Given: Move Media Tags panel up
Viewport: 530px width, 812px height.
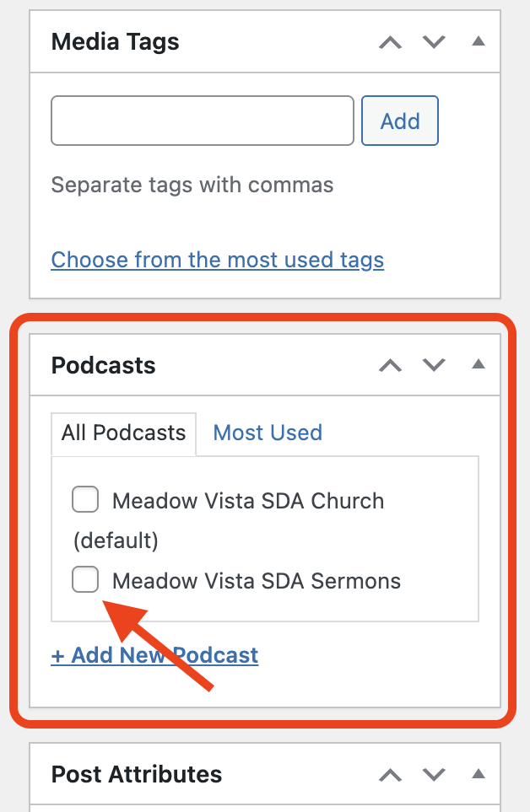Looking at the screenshot, I should click(390, 42).
